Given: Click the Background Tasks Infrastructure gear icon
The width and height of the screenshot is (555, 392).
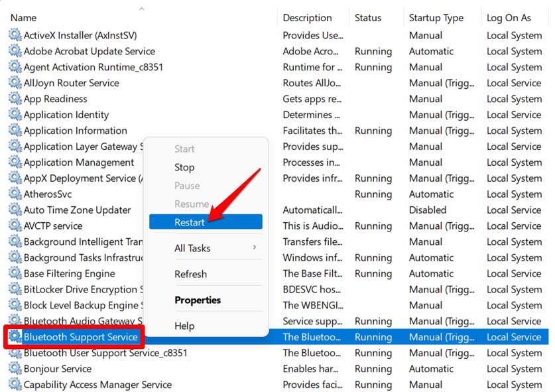Looking at the screenshot, I should 15,257.
